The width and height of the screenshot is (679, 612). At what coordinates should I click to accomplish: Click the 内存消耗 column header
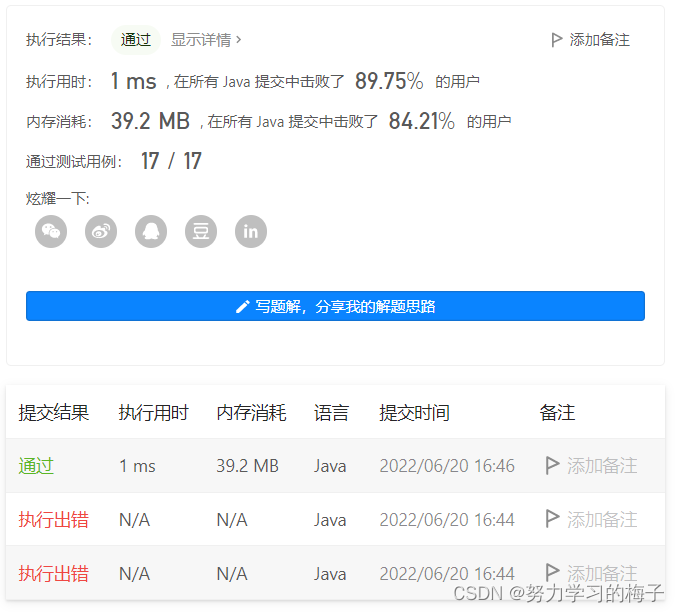tap(252, 412)
